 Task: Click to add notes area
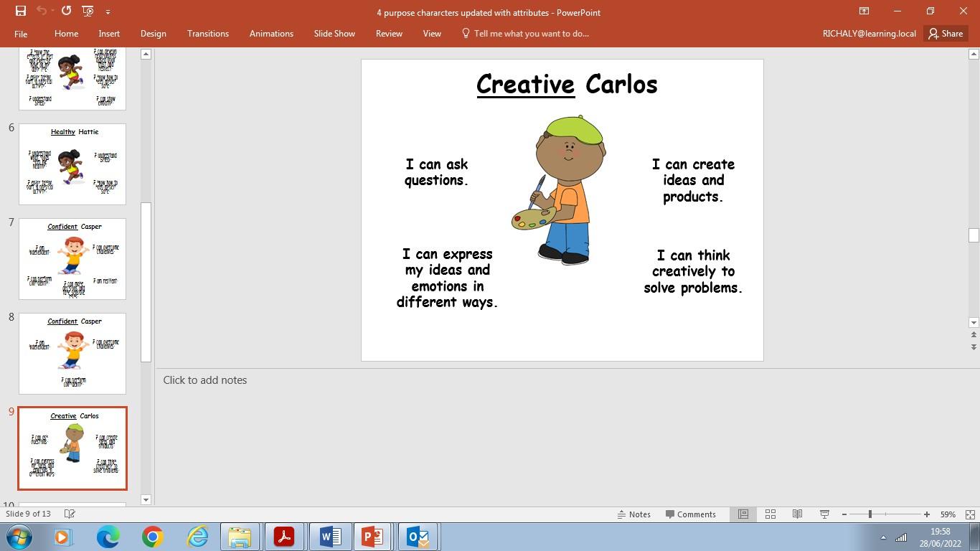[205, 380]
